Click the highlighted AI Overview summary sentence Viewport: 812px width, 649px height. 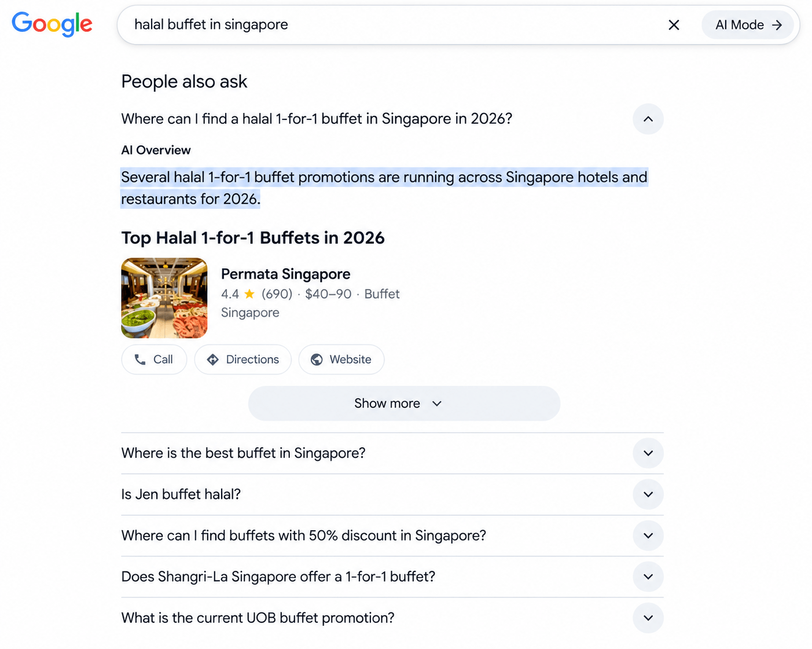[384, 188]
